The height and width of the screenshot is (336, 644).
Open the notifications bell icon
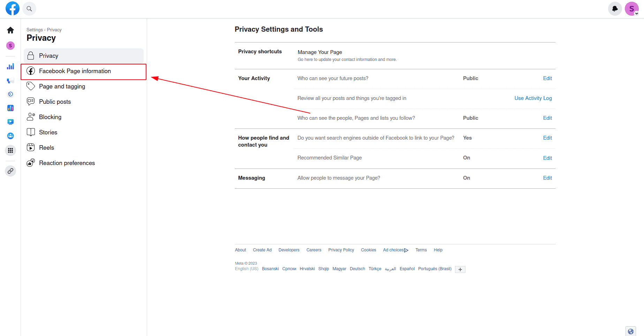tap(615, 8)
